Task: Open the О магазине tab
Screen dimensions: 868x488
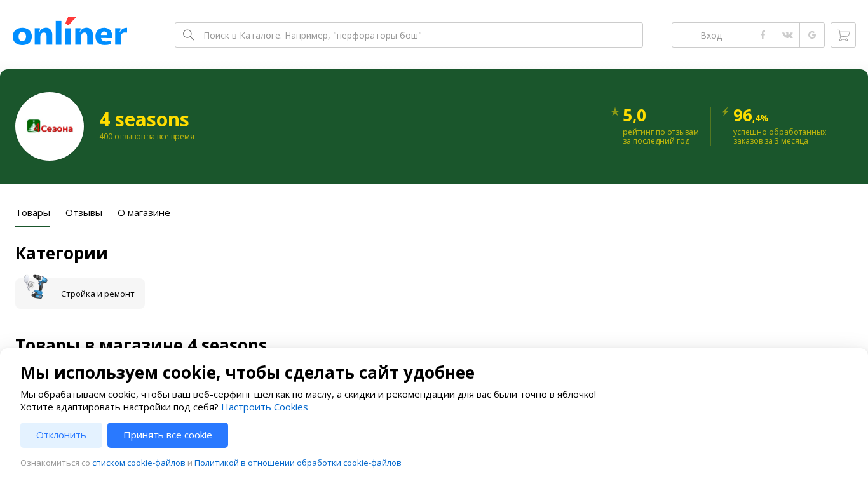Action: pos(144,213)
